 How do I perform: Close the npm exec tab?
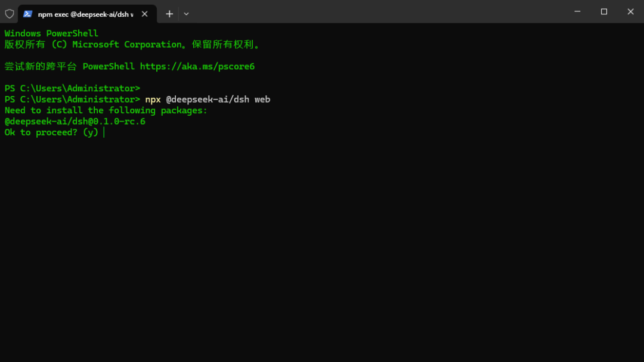tap(144, 14)
